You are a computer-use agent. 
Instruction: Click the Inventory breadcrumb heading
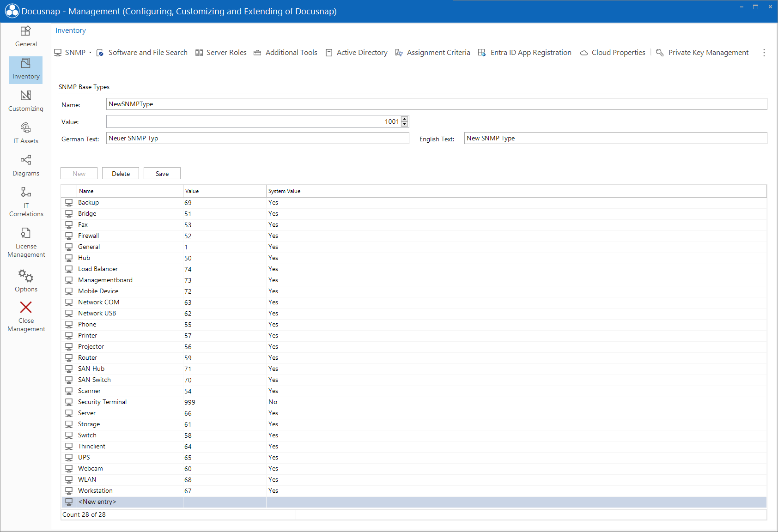(71, 30)
